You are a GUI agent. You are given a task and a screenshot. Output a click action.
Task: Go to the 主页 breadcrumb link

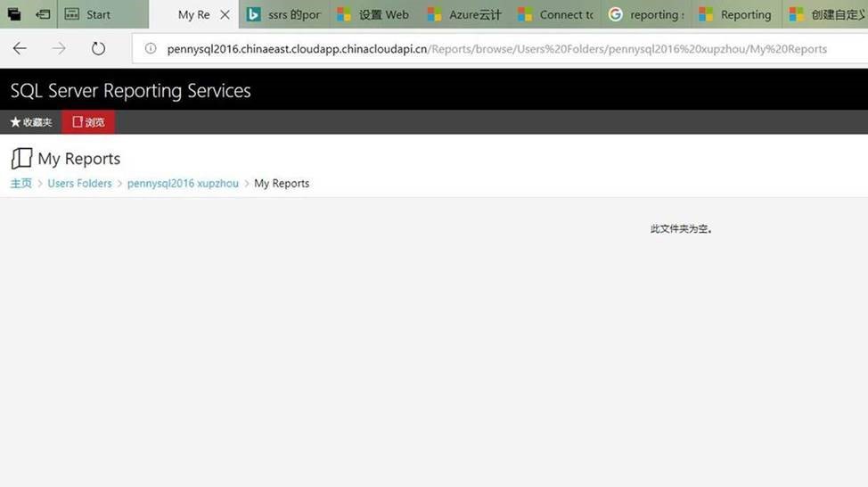20,184
